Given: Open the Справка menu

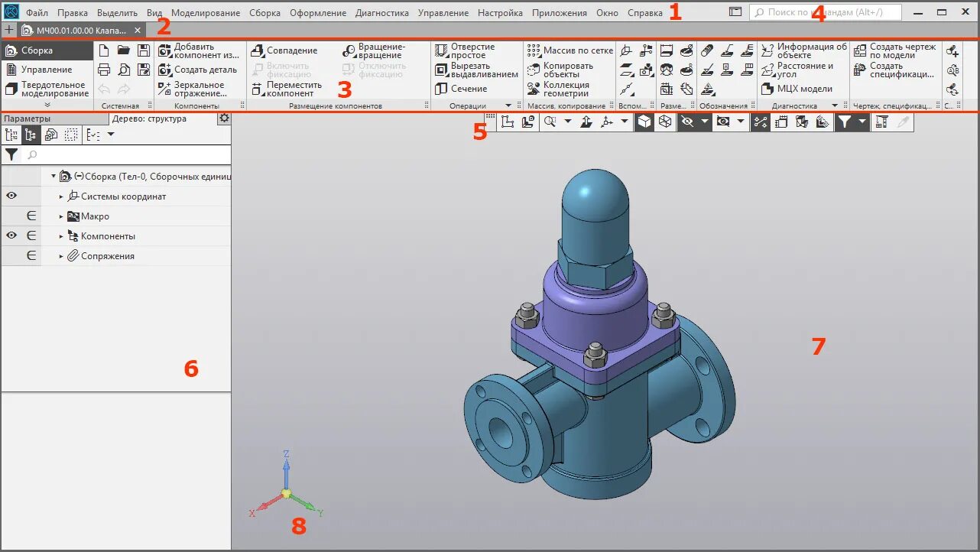Looking at the screenshot, I should (x=645, y=13).
